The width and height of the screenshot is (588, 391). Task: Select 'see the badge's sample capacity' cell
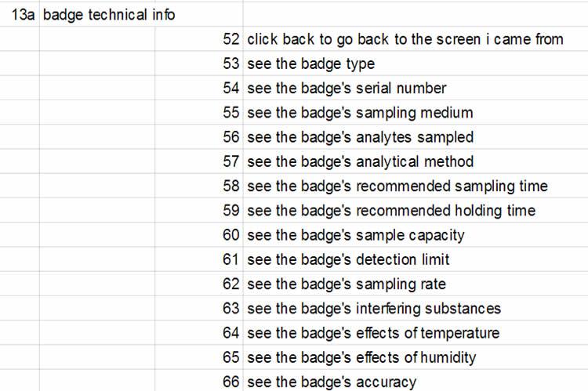click(355, 235)
